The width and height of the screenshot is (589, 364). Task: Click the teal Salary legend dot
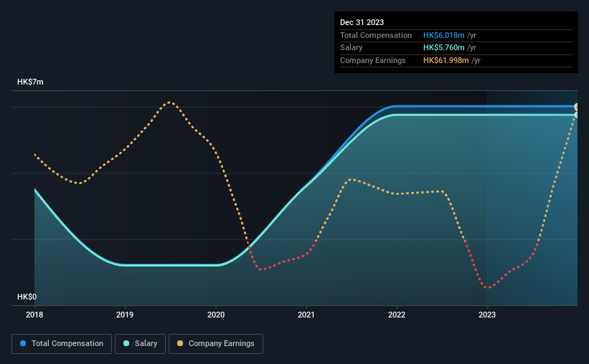[x=126, y=343]
